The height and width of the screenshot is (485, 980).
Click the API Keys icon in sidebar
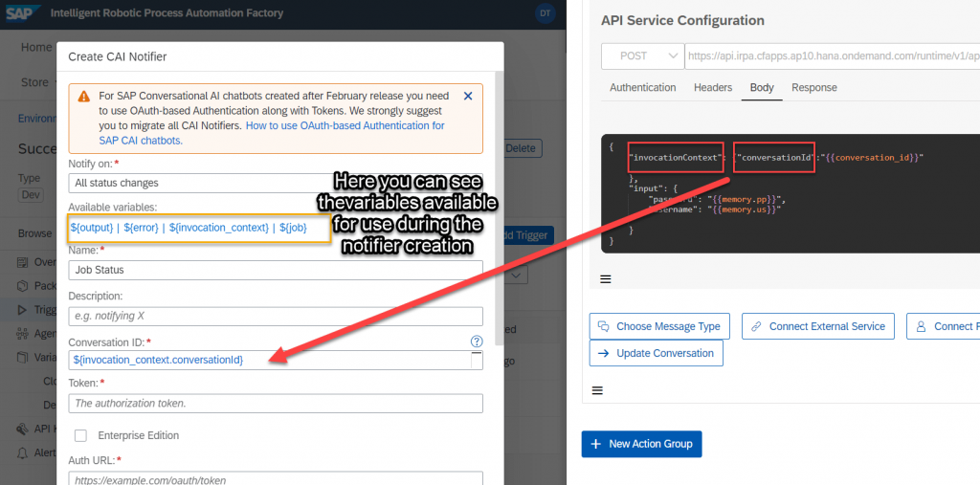tap(23, 429)
